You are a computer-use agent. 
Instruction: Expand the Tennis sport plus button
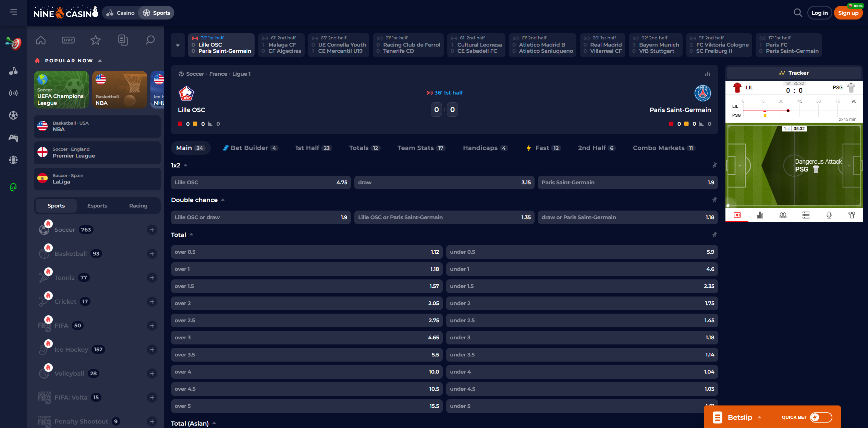pos(152,278)
